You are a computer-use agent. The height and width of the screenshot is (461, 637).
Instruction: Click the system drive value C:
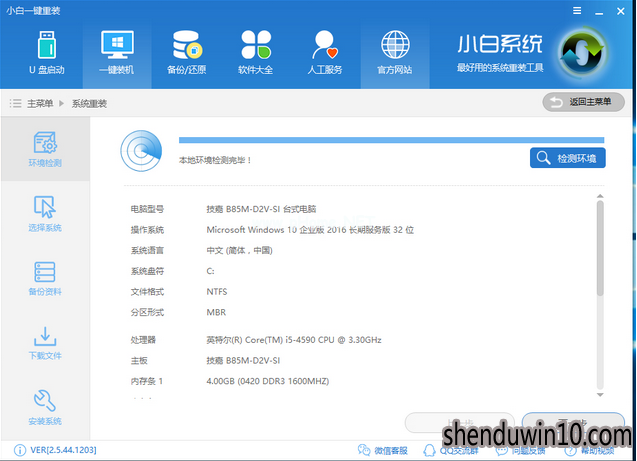pos(210,271)
